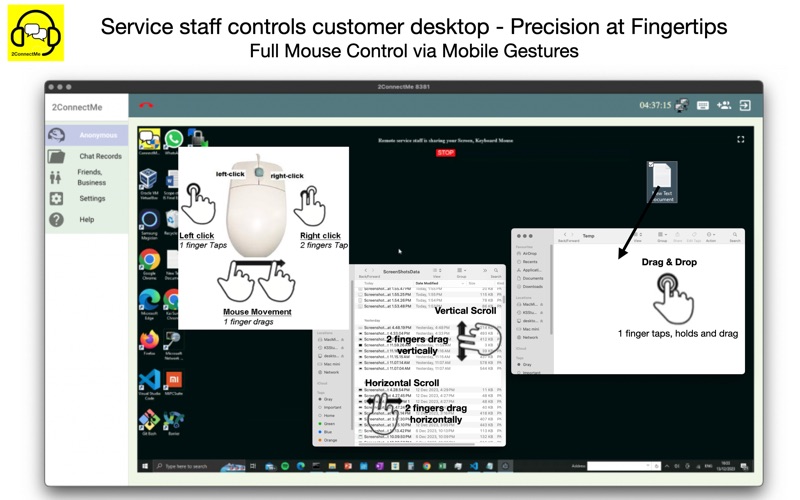Select Documents in the Temp Finder sidebar
800x500 pixels.
[x=532, y=279]
